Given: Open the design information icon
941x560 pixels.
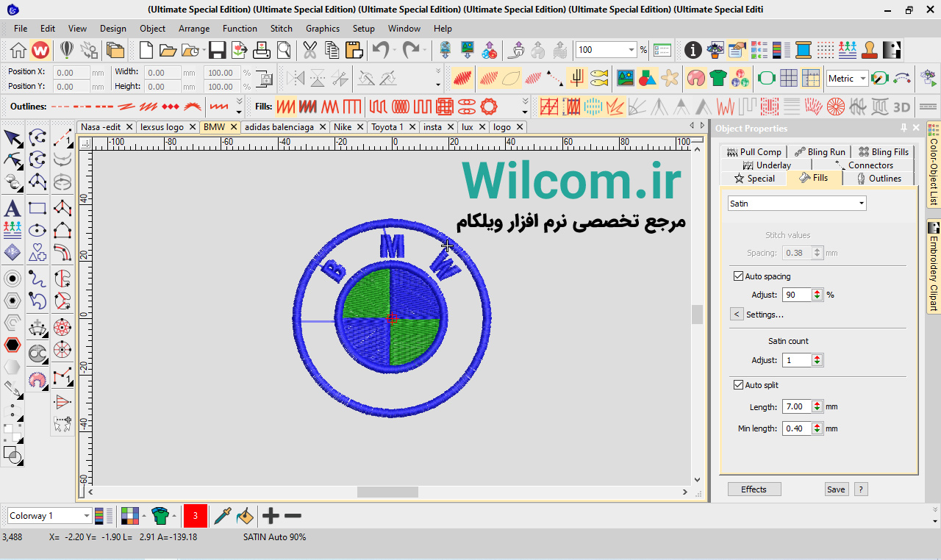Looking at the screenshot, I should [693, 50].
